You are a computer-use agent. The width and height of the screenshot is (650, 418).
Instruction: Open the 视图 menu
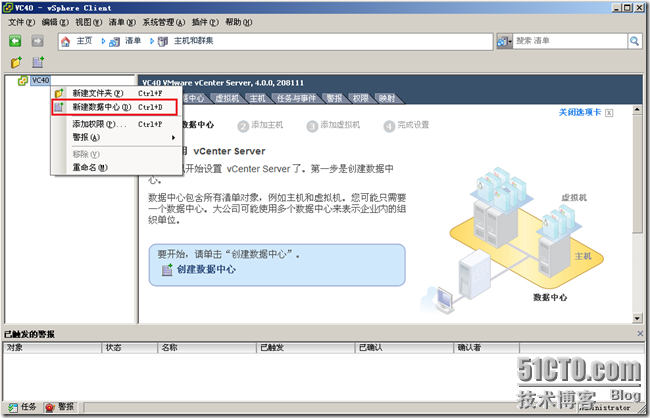point(88,22)
